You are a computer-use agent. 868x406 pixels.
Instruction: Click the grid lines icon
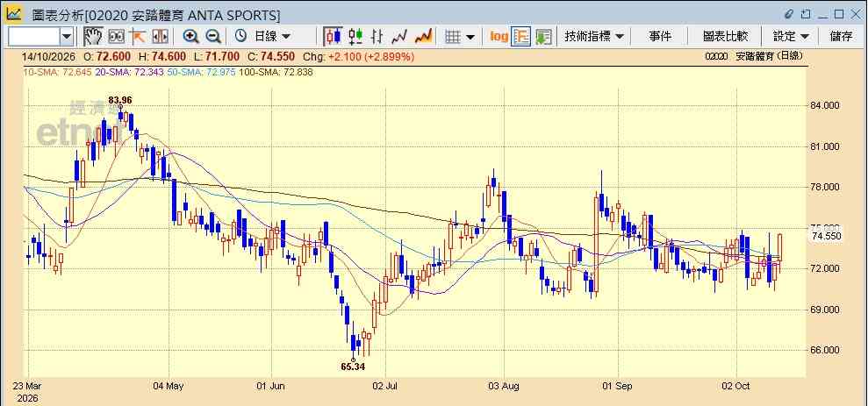coord(453,37)
